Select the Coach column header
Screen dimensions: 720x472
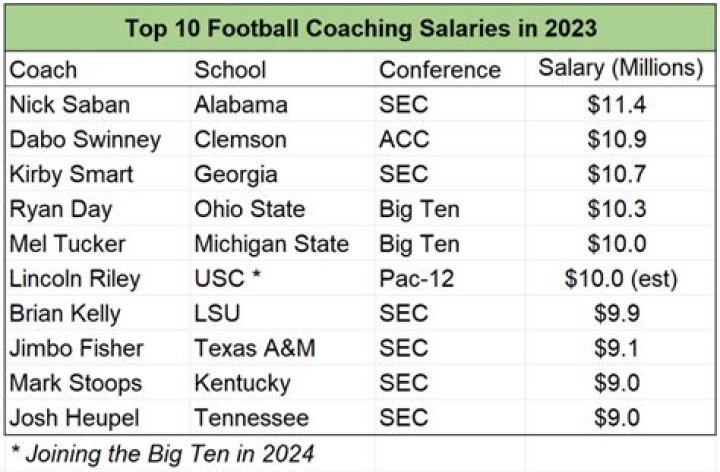click(x=43, y=70)
